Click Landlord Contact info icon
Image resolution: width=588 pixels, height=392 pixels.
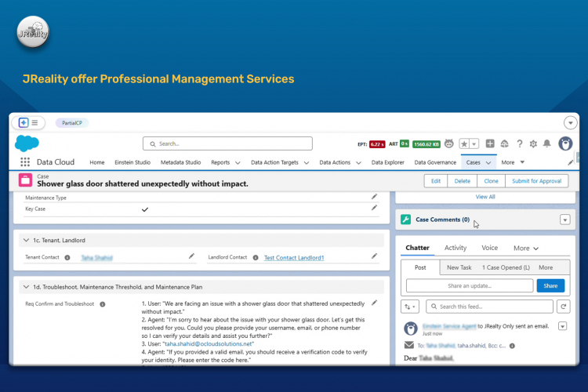click(256, 258)
